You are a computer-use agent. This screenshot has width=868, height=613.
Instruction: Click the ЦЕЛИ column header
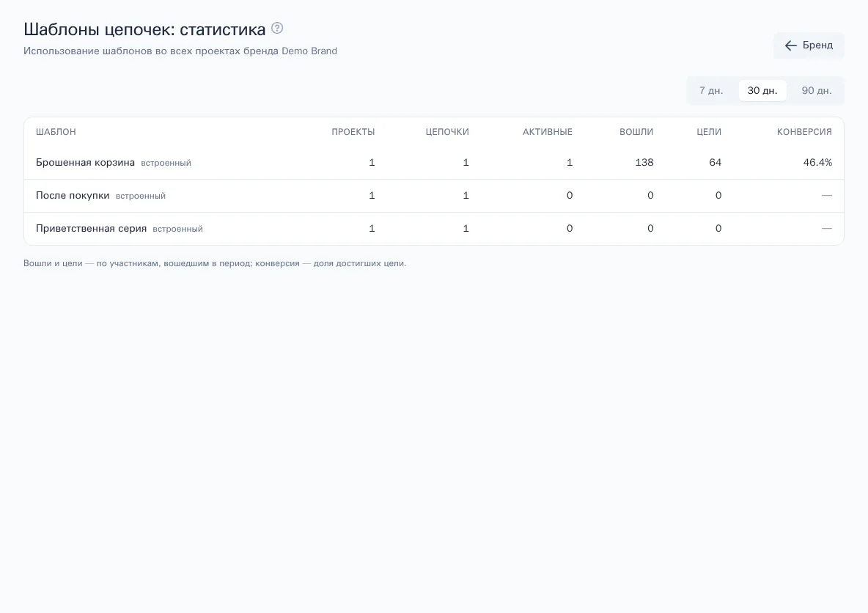(709, 132)
